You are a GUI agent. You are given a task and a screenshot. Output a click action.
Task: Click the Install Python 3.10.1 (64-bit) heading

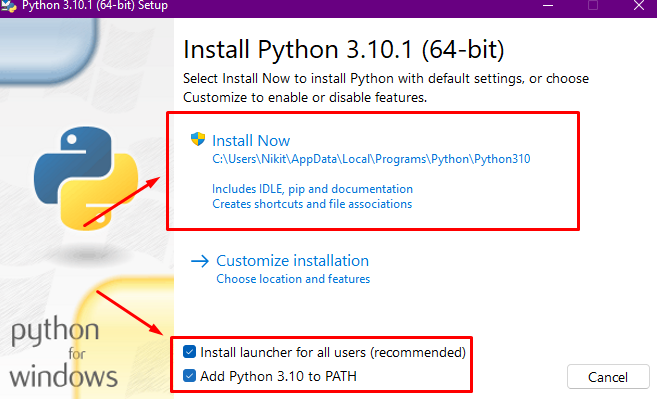pyautogui.click(x=344, y=49)
